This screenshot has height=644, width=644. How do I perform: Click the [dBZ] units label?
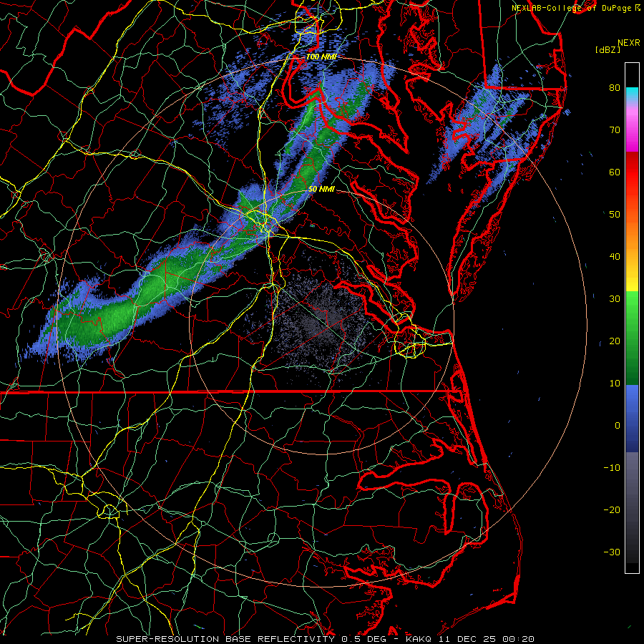point(608,50)
